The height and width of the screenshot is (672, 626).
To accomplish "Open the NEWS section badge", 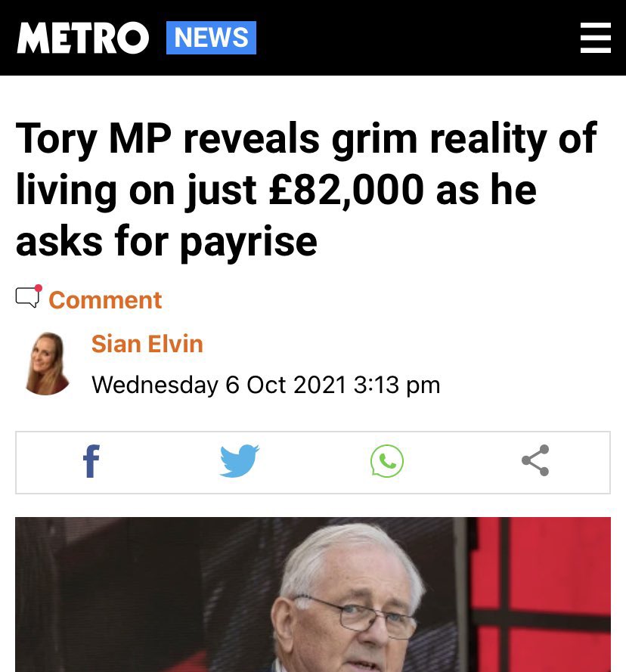I will (x=212, y=38).
